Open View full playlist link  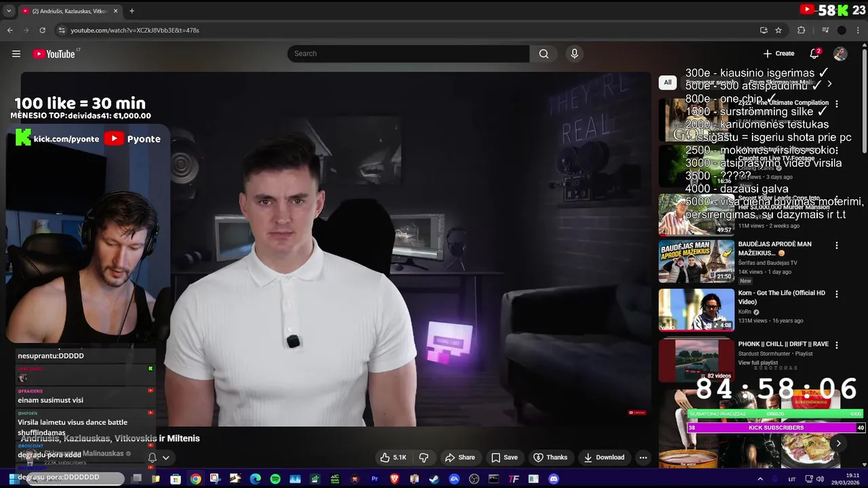[x=757, y=363]
